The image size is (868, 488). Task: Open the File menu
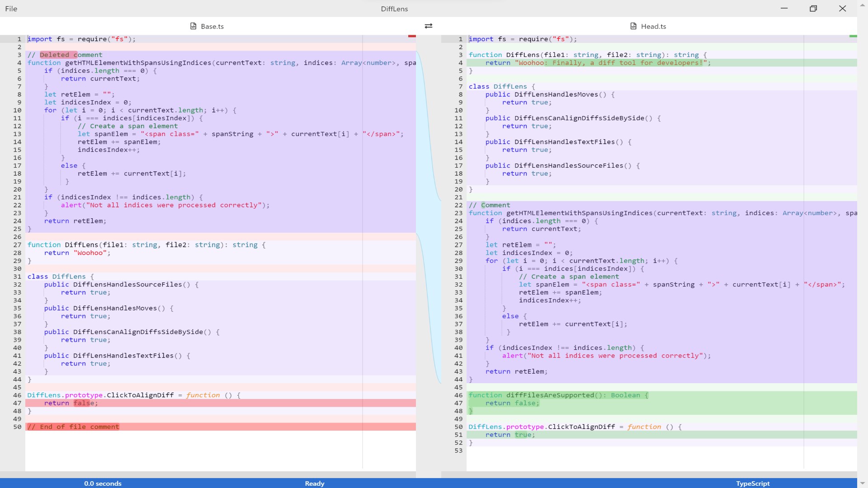[11, 9]
